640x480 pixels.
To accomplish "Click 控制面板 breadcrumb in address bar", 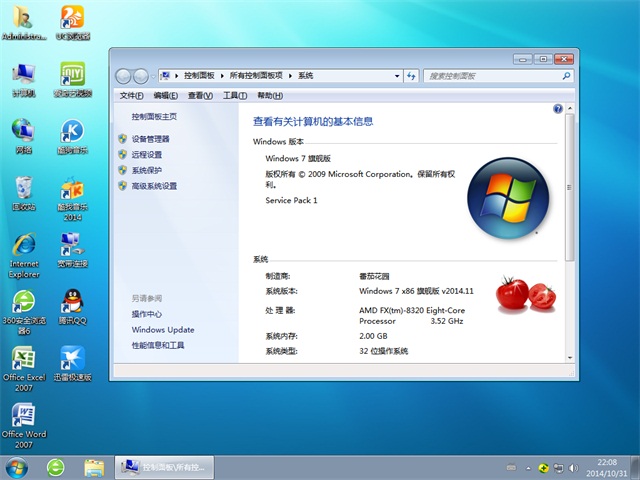I will click(199, 76).
